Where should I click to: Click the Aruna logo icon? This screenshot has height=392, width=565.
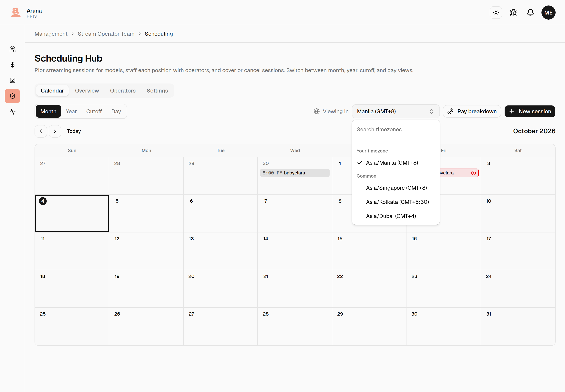pos(15,13)
